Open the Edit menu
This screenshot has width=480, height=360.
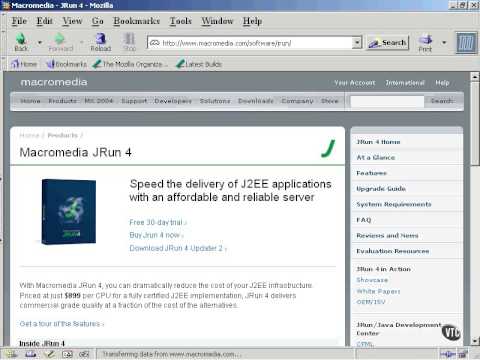click(x=44, y=21)
